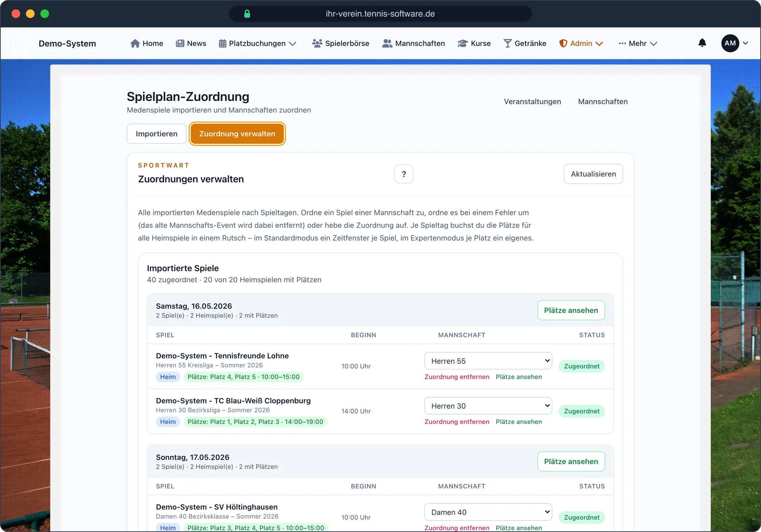761x532 pixels.
Task: Open the user account chevron
Action: 746,43
